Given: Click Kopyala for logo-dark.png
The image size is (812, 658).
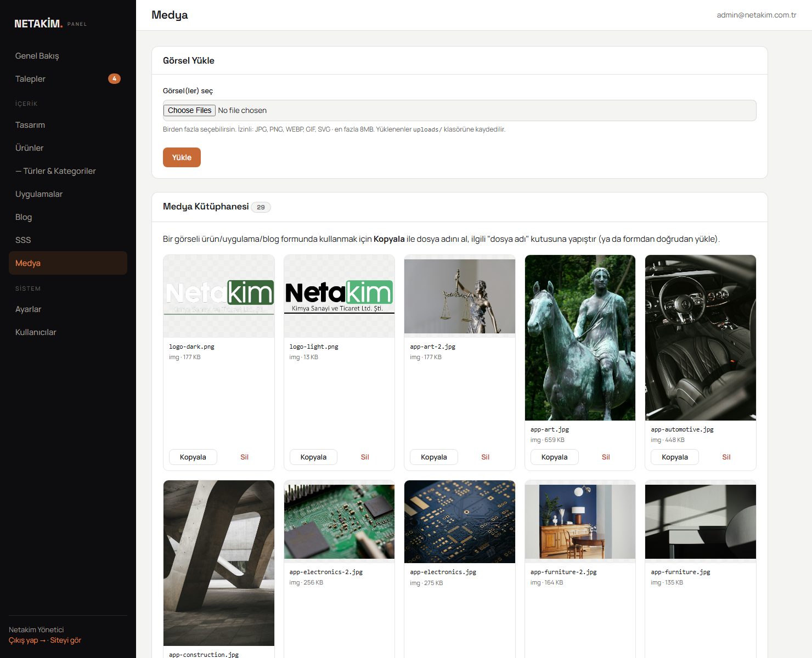Looking at the screenshot, I should tap(193, 457).
